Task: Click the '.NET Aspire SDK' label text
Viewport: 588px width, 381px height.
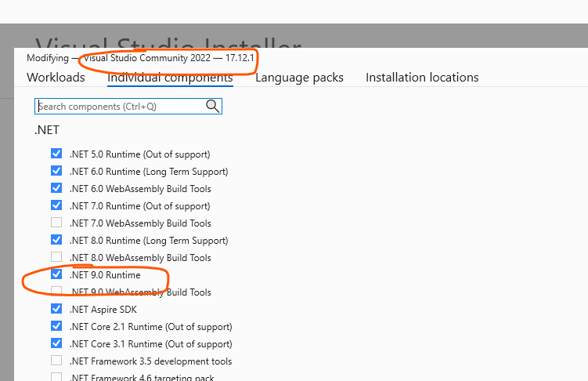Action: (x=103, y=310)
